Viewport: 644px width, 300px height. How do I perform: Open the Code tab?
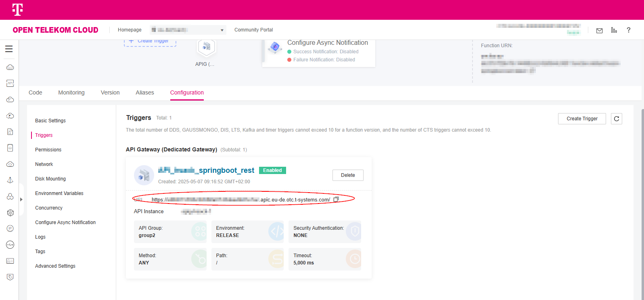36,92
